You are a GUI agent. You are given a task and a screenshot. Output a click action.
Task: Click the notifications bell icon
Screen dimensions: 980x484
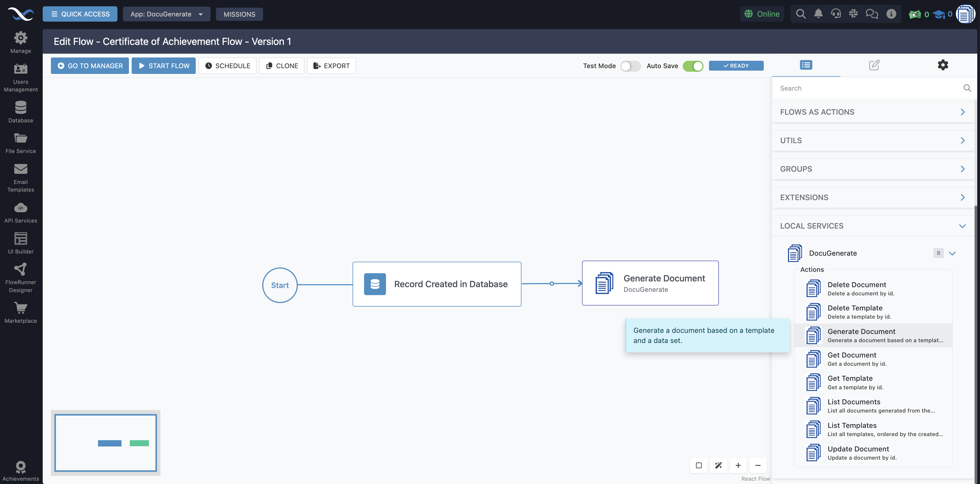pyautogui.click(x=818, y=14)
